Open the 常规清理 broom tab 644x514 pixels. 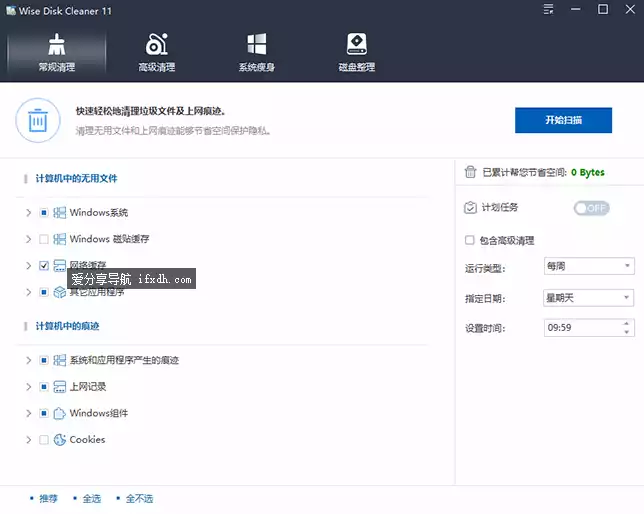coord(57,53)
